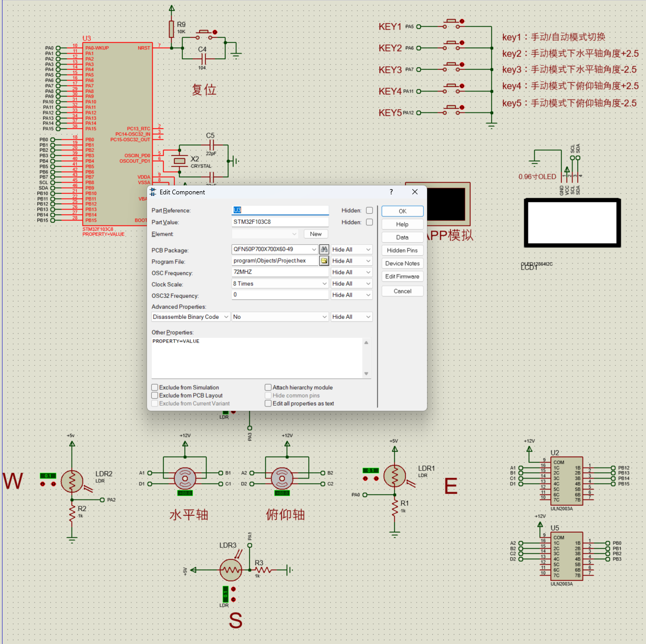Select the LDR1 photoresistor symbol
Image resolution: width=646 pixels, height=644 pixels.
pos(395,476)
